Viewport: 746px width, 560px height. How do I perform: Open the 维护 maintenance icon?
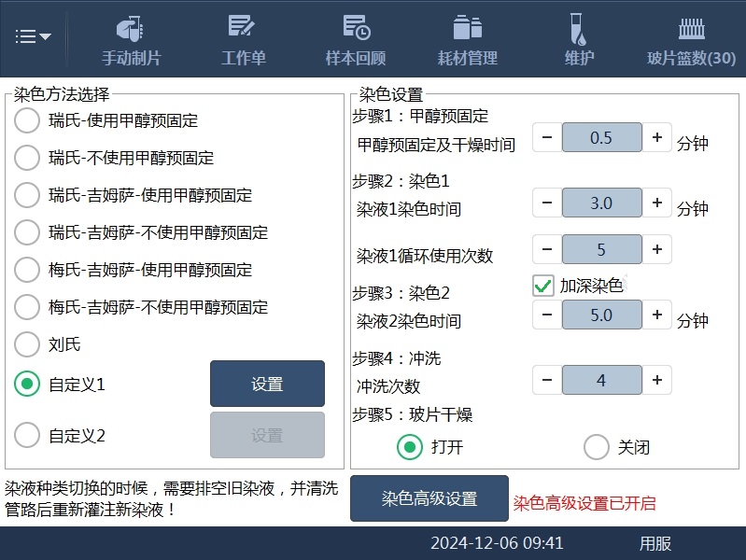point(579,39)
